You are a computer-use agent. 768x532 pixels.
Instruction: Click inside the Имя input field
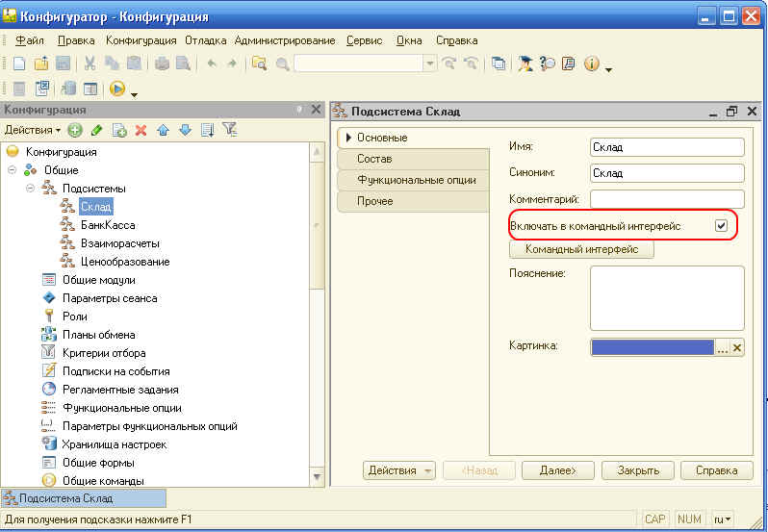pyautogui.click(x=667, y=147)
